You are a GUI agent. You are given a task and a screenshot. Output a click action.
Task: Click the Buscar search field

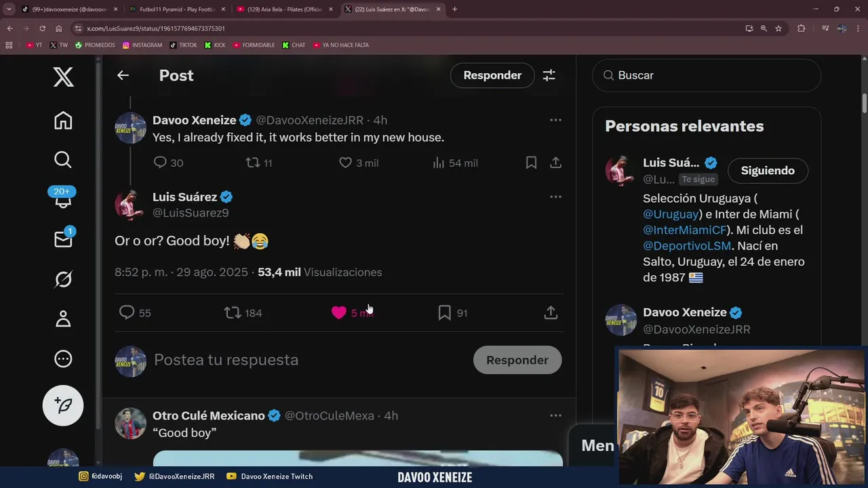point(707,75)
